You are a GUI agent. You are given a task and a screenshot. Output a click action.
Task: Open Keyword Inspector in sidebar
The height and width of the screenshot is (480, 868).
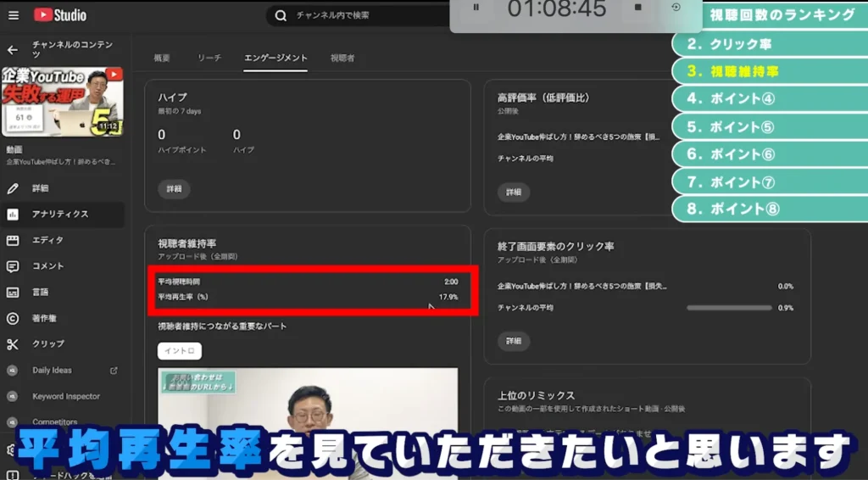[x=66, y=397]
